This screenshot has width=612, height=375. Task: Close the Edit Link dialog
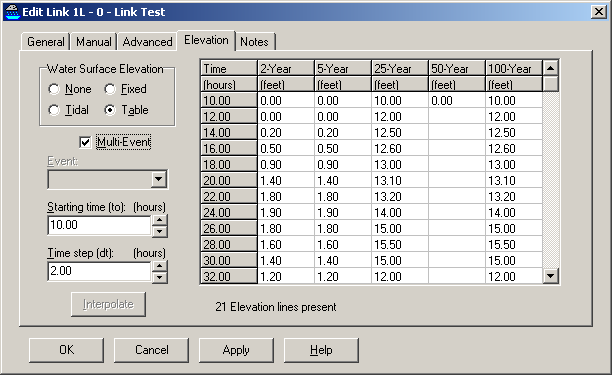[x=598, y=12]
